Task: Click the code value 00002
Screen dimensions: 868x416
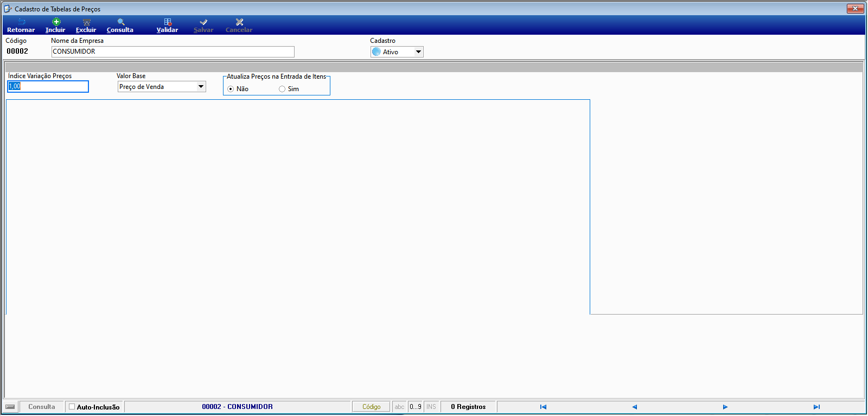Action: [x=17, y=51]
